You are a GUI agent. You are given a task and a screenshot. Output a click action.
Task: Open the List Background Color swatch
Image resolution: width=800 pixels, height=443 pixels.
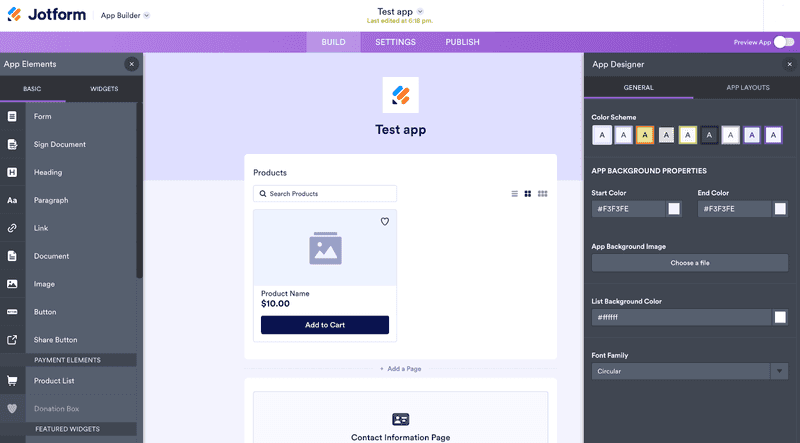(780, 317)
